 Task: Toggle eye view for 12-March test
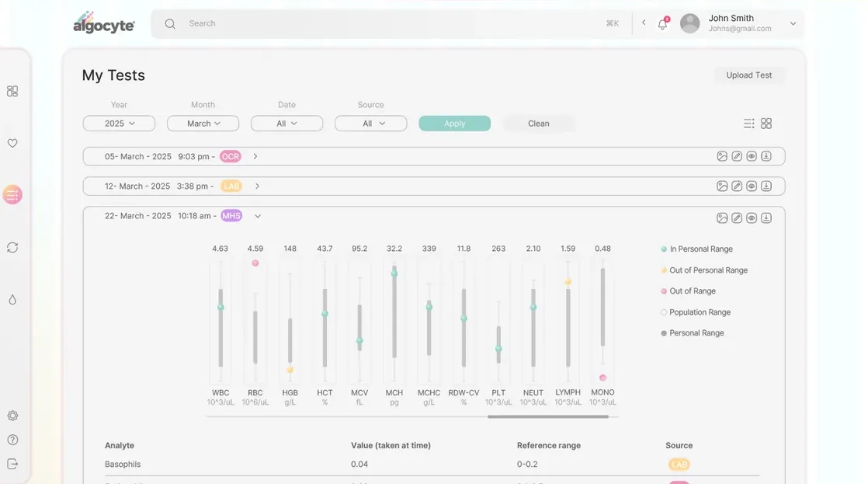(752, 186)
